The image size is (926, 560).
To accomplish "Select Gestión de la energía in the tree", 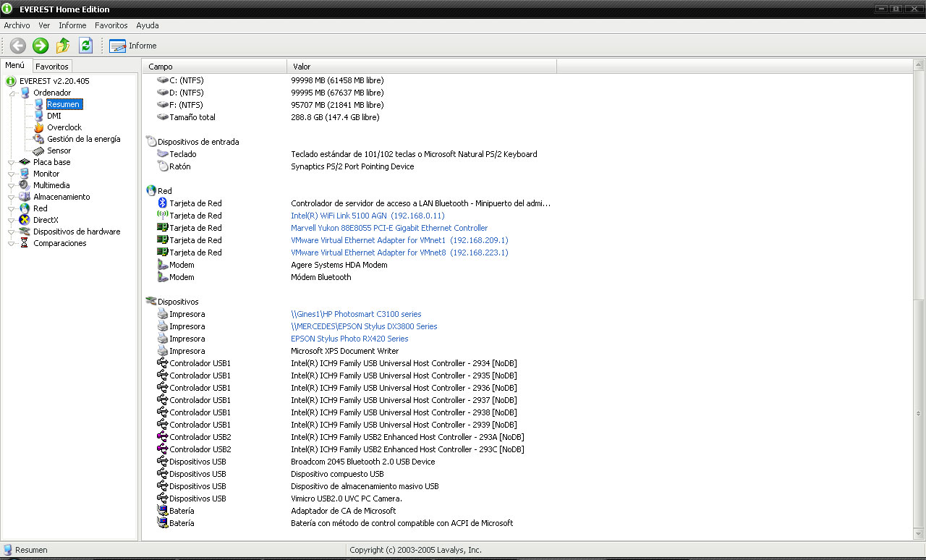I will click(x=84, y=139).
